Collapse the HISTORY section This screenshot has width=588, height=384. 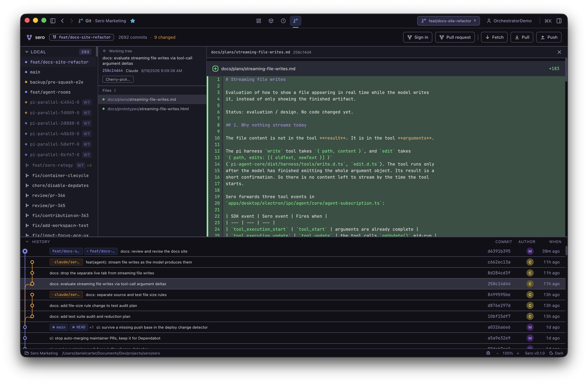pyautogui.click(x=27, y=242)
